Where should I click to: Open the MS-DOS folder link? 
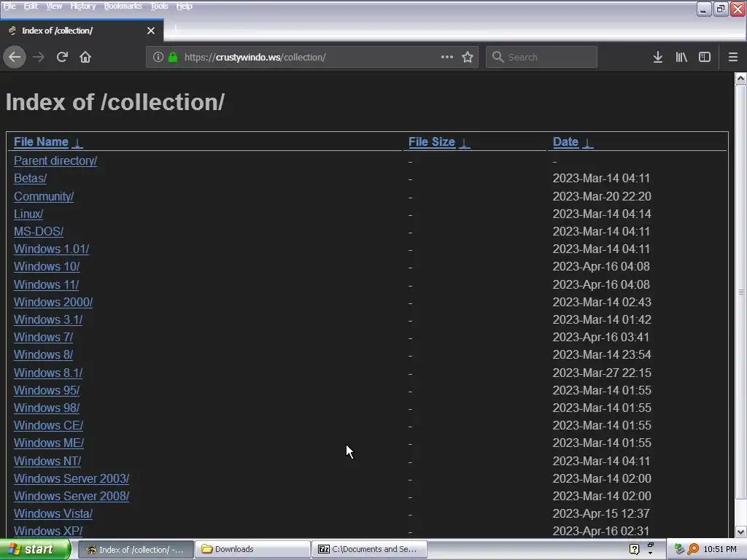(x=39, y=231)
